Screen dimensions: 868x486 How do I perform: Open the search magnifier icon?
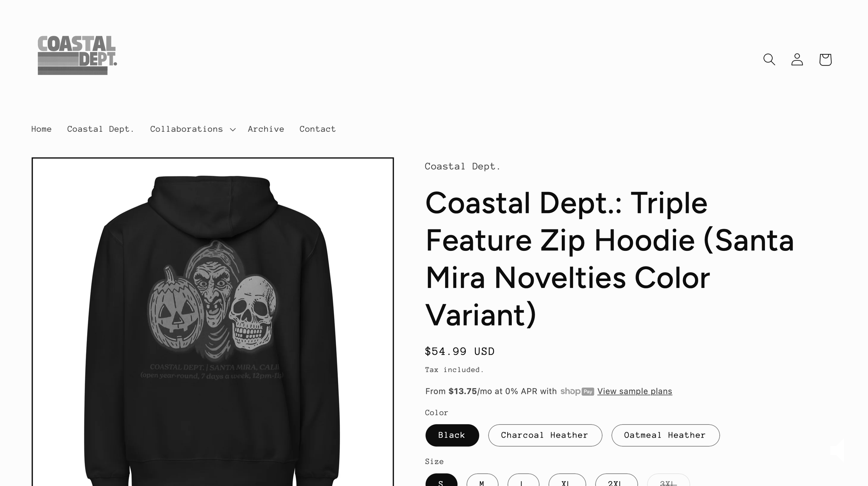coord(769,59)
